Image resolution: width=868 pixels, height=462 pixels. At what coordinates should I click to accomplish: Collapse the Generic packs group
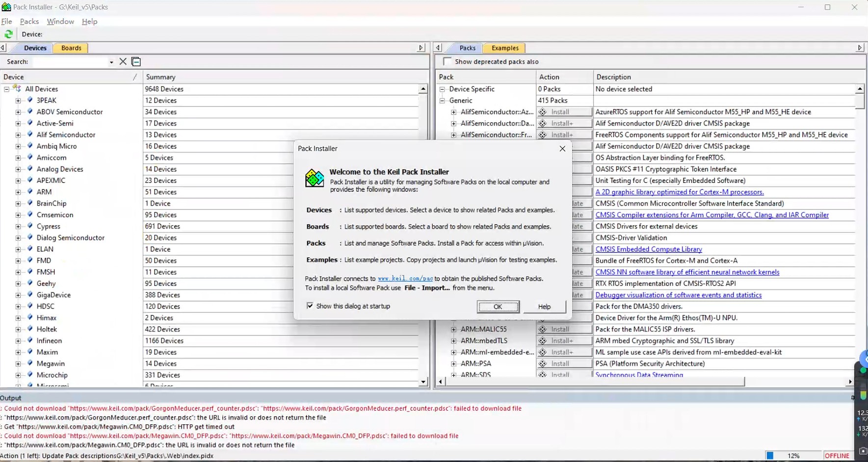point(442,101)
